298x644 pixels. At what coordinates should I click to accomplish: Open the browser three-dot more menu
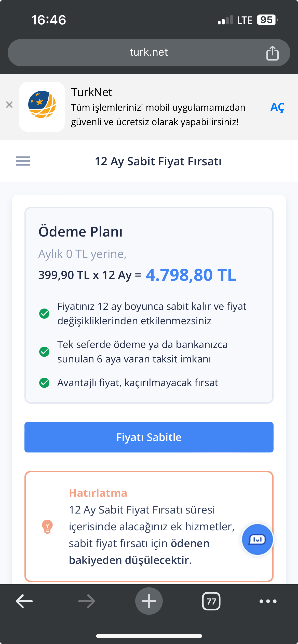268,601
